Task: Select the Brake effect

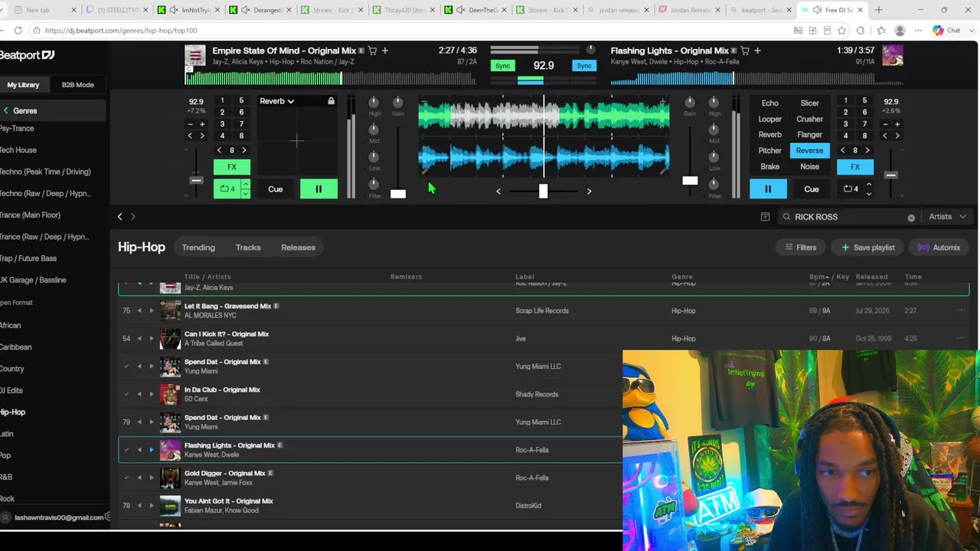Action: (769, 167)
